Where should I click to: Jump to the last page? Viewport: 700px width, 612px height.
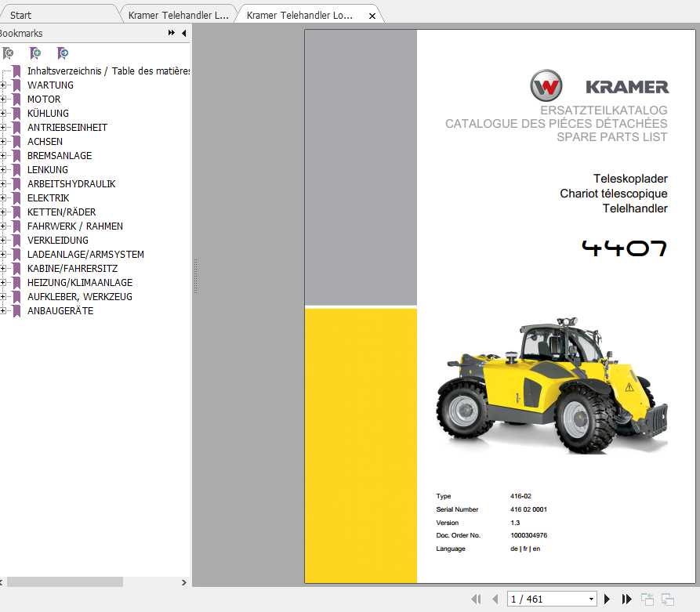[x=627, y=599]
